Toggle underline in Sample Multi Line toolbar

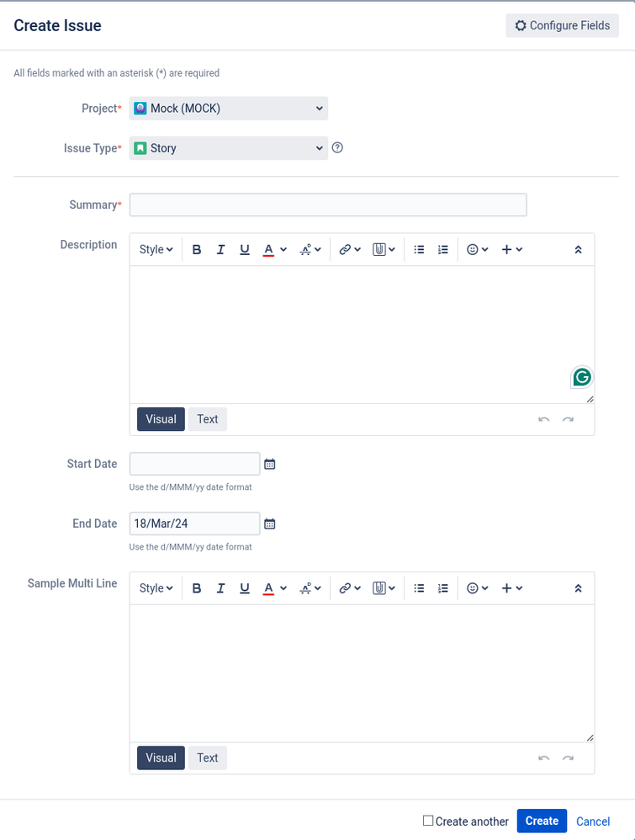point(245,588)
